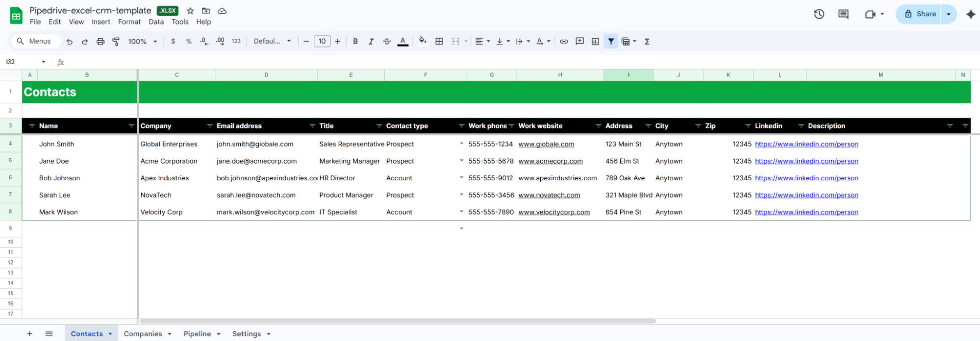Open the Tools menu

(180, 22)
